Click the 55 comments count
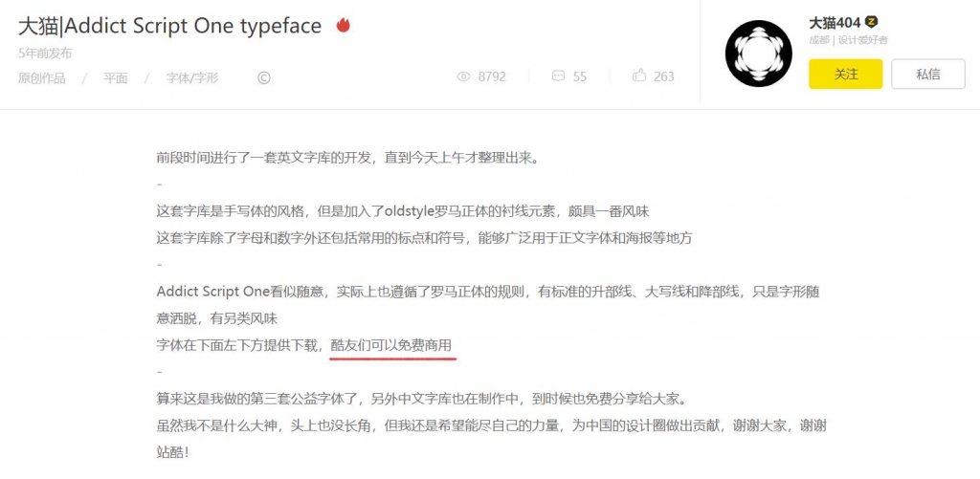This screenshot has width=980, height=479. click(579, 76)
